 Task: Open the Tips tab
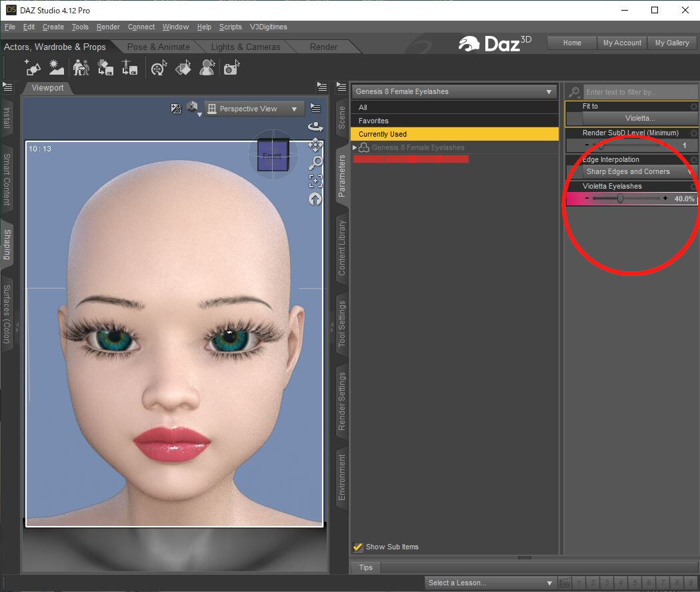coord(365,567)
